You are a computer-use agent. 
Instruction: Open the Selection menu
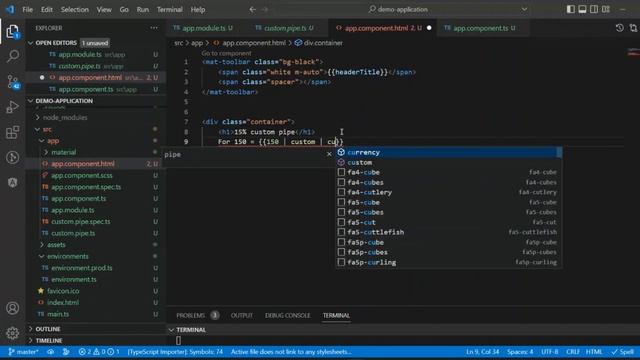click(x=75, y=9)
